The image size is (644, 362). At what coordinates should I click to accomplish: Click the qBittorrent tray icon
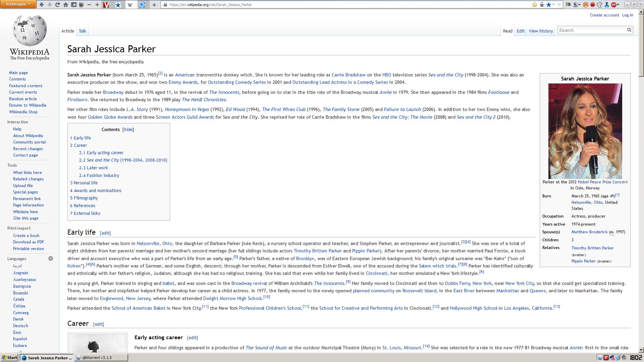coord(600,358)
